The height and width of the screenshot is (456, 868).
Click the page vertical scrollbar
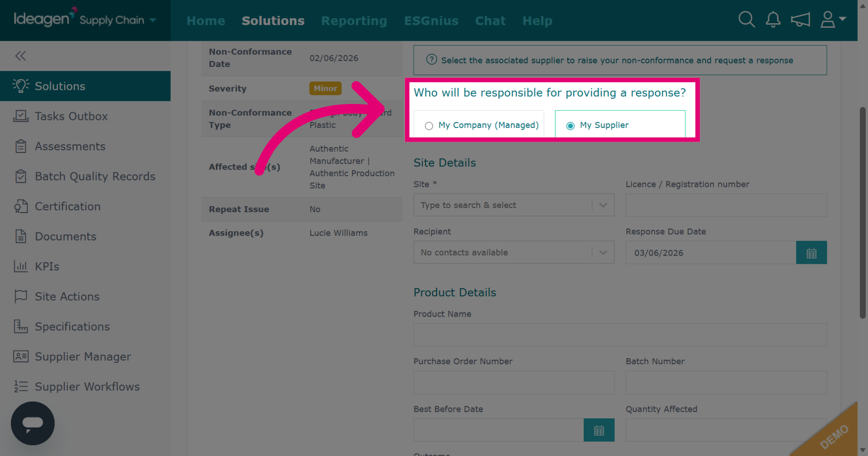pos(863,213)
